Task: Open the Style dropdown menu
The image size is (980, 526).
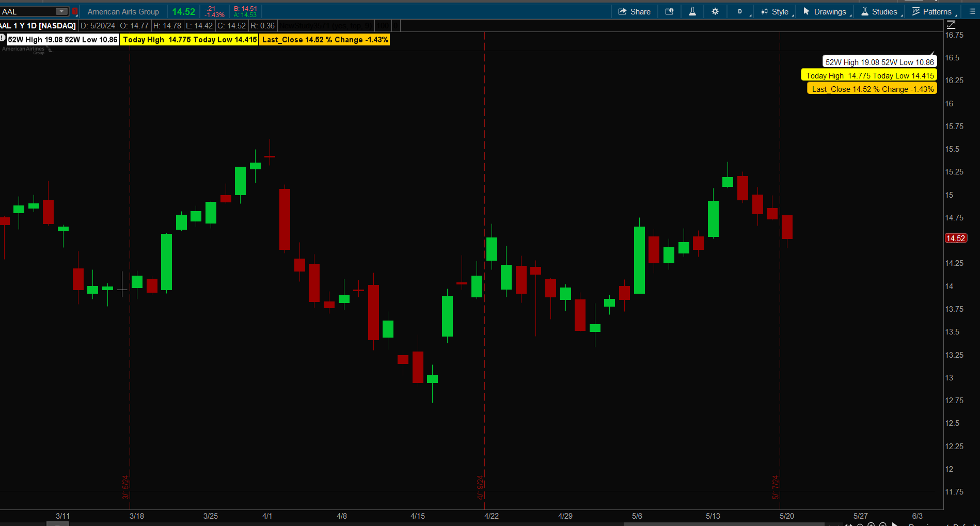Action: point(775,11)
